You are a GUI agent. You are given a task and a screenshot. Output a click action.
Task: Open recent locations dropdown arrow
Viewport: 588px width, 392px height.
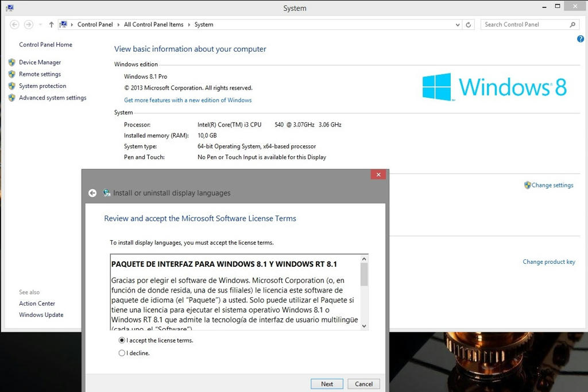41,25
